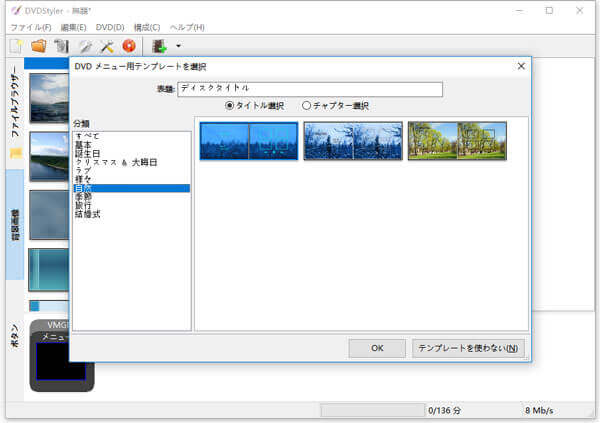Click the 表題 disc title input field
This screenshot has height=423, width=600.
[x=310, y=89]
